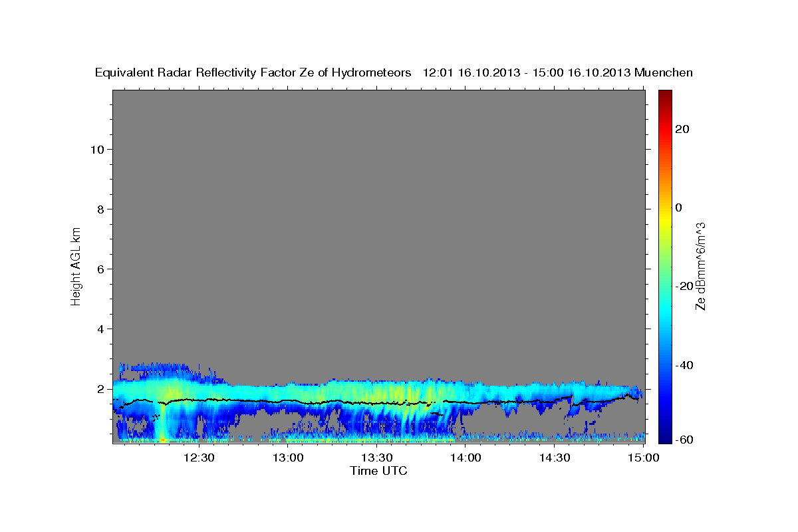
Task: Click the black cloud-base line near 13:00
Action: [x=288, y=402]
